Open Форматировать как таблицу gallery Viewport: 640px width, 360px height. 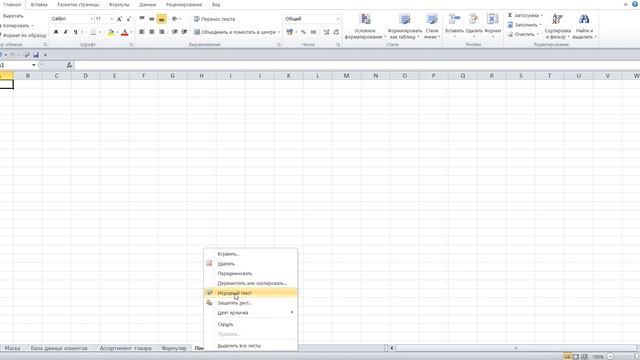[x=404, y=26]
